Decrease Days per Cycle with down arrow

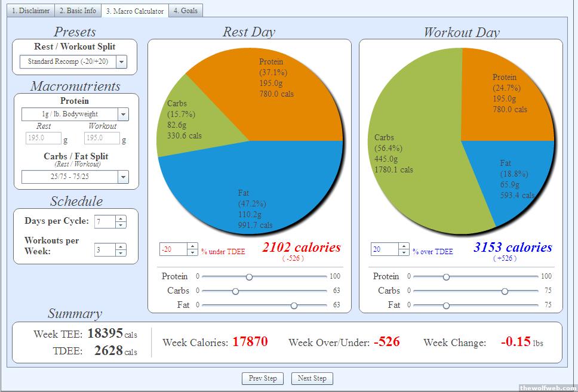coord(121,225)
